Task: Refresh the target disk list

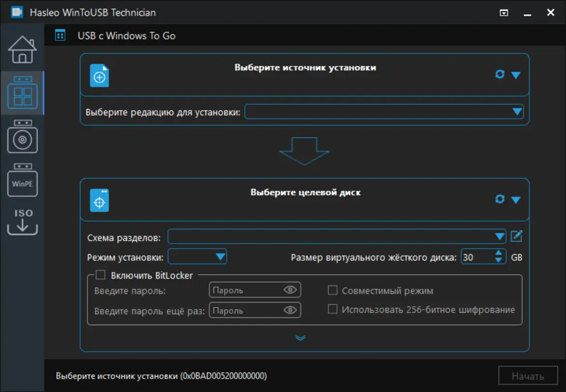Action: pyautogui.click(x=500, y=199)
